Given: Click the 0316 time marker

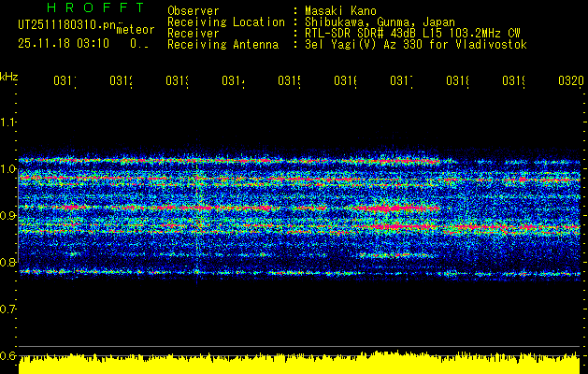Looking at the screenshot, I should [x=346, y=80].
